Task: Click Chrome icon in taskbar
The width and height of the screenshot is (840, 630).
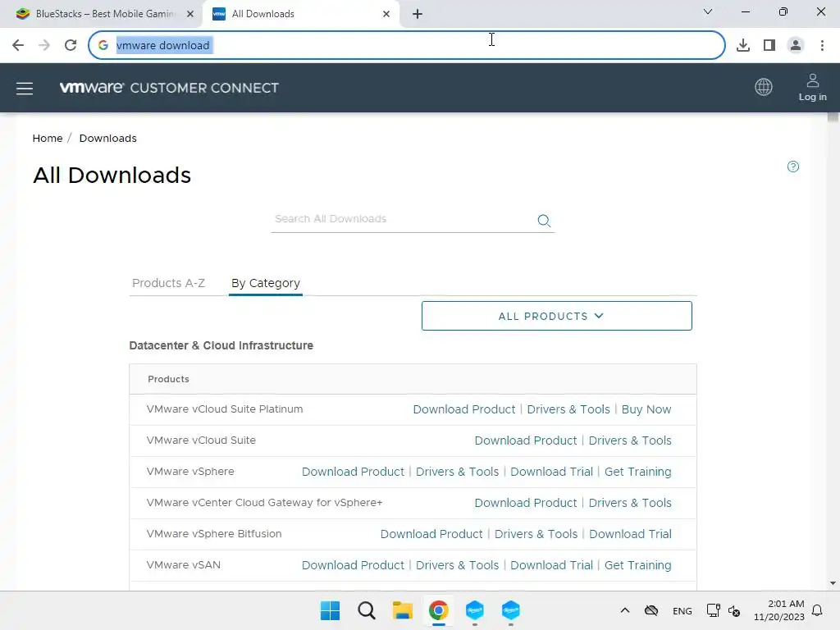Action: (x=438, y=610)
